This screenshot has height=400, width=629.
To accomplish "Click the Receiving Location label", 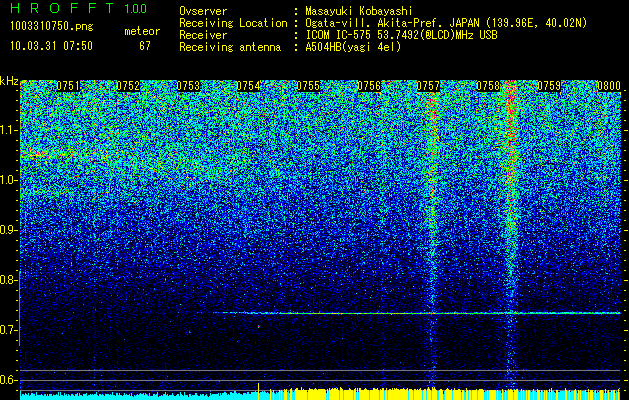I will tap(233, 23).
